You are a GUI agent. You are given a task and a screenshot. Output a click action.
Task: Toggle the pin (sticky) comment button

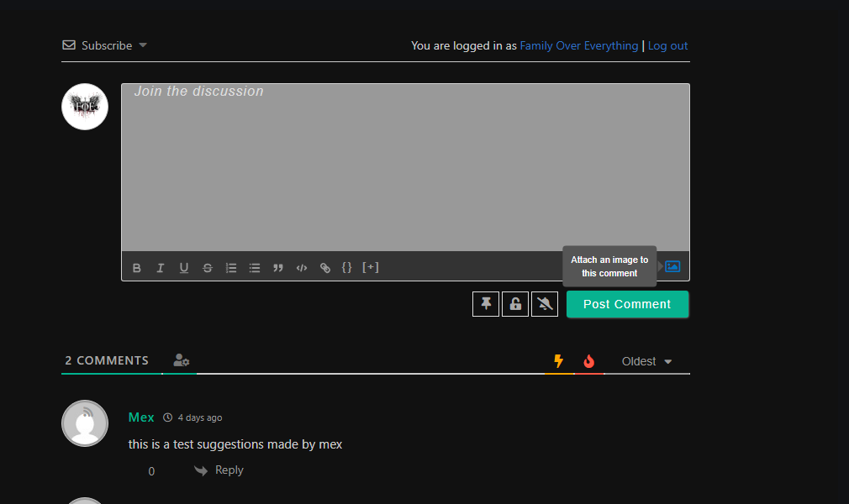click(486, 304)
